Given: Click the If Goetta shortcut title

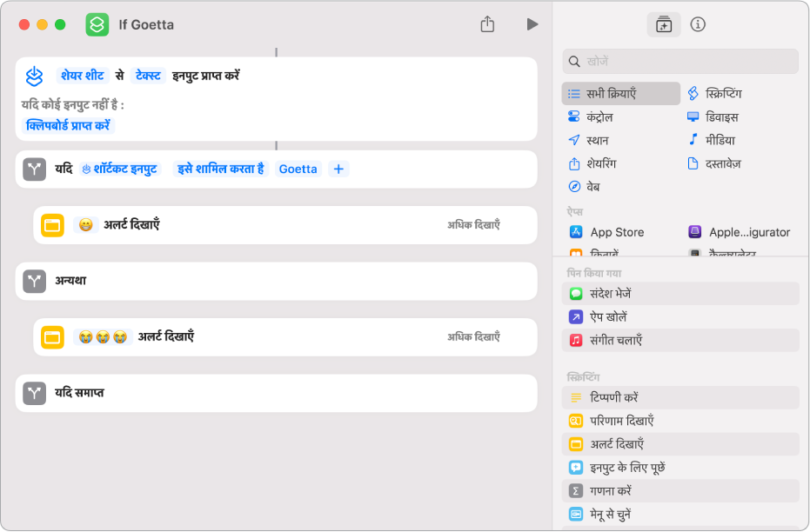Looking at the screenshot, I should click(146, 24).
